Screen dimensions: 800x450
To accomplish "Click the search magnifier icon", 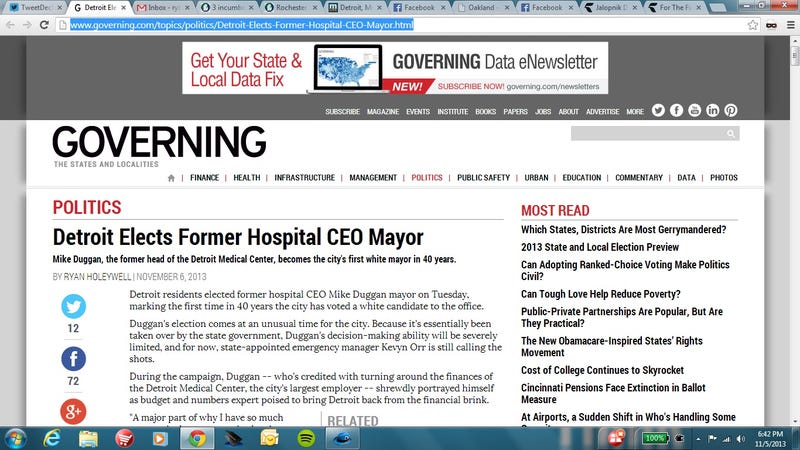I will click(731, 134).
